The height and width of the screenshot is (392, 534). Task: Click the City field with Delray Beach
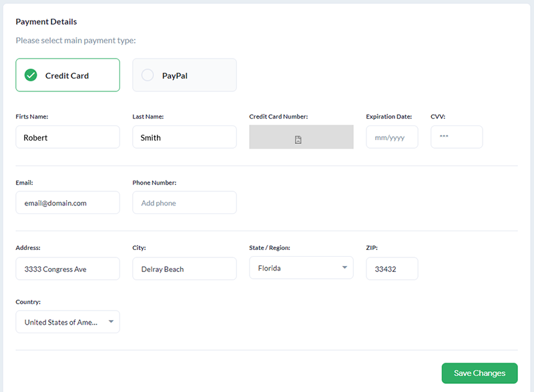click(x=184, y=269)
